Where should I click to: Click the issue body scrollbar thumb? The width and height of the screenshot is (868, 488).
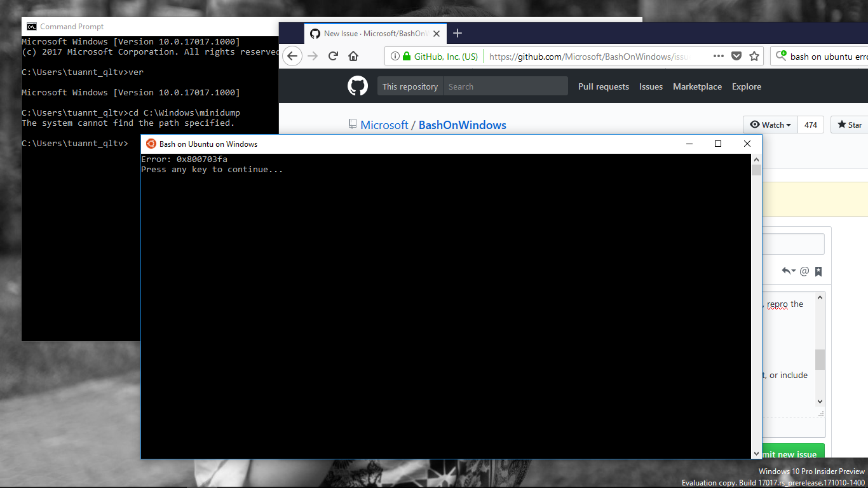pyautogui.click(x=820, y=359)
